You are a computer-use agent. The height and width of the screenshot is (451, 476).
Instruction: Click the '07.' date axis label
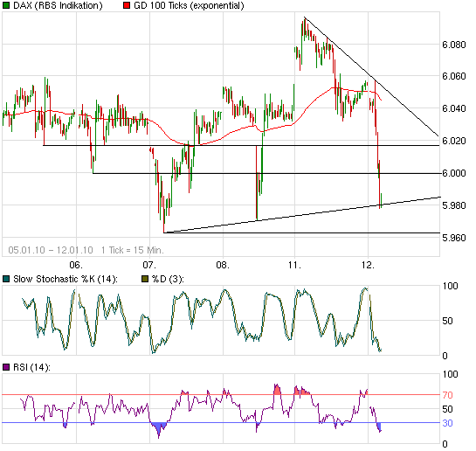click(149, 265)
